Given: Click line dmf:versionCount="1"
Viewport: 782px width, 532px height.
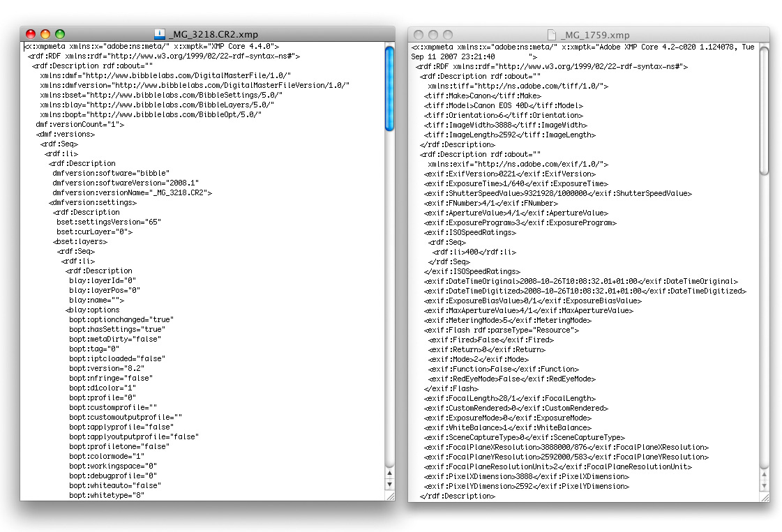Looking at the screenshot, I should point(80,124).
